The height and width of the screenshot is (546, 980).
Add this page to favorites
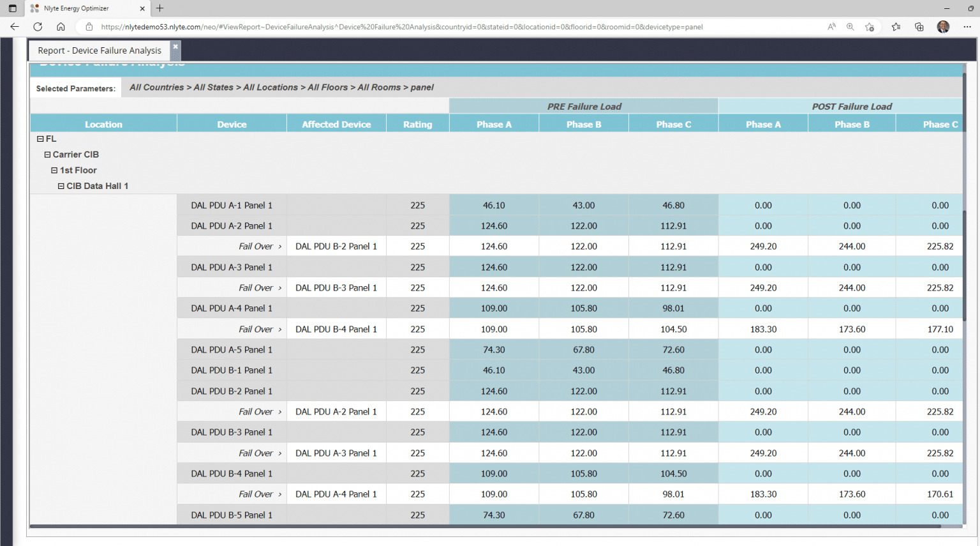pyautogui.click(x=870, y=27)
